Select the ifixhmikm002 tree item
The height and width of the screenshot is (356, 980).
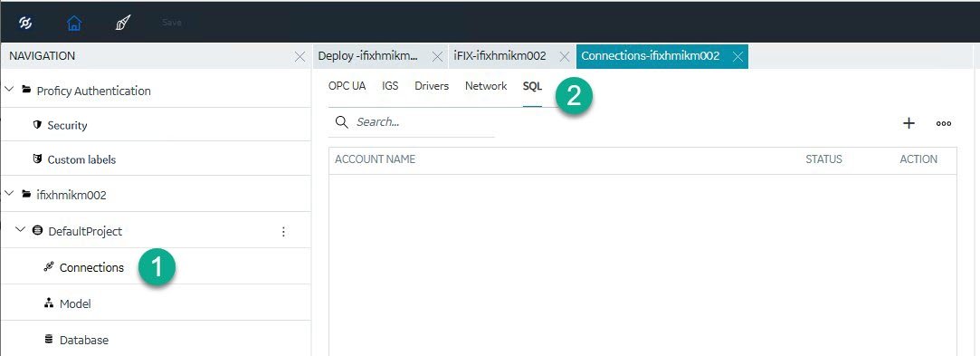[71, 195]
